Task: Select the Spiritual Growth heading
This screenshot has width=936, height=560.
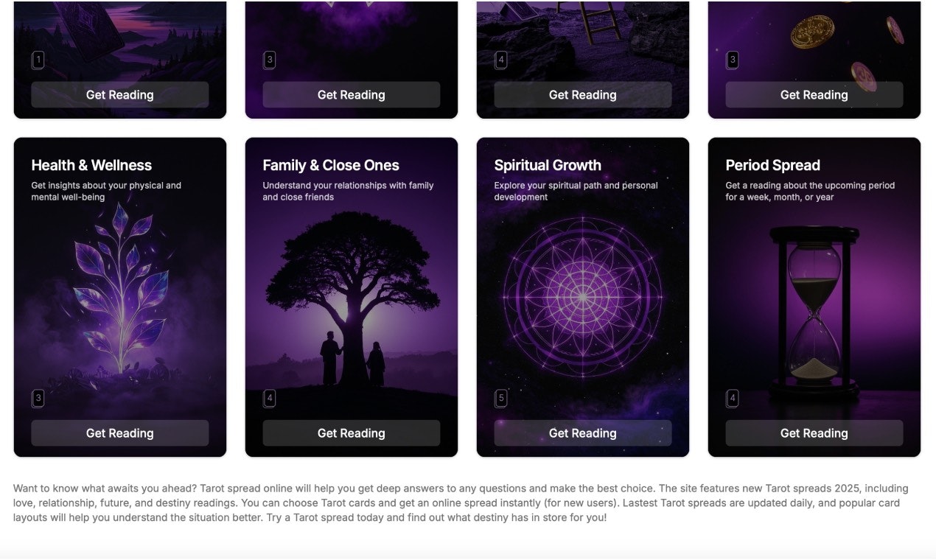Action: [x=548, y=165]
